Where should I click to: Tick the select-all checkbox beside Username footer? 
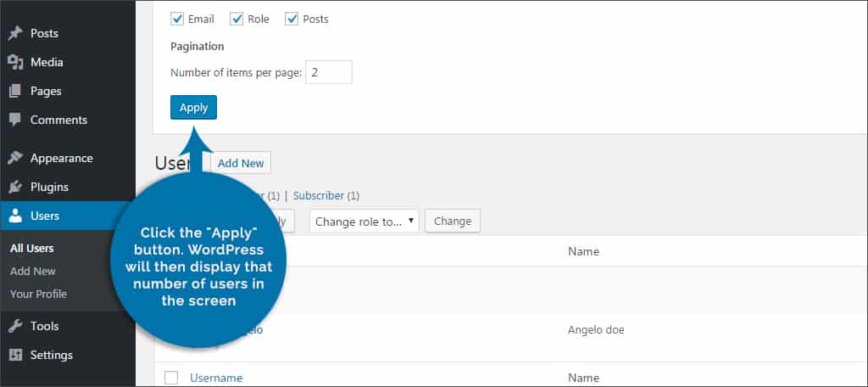pyautogui.click(x=171, y=378)
